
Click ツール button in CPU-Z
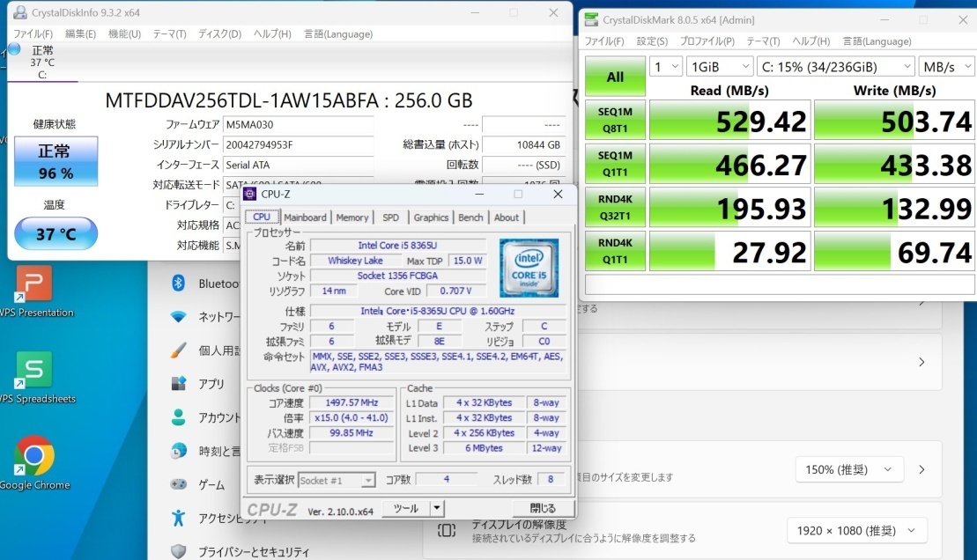point(405,508)
